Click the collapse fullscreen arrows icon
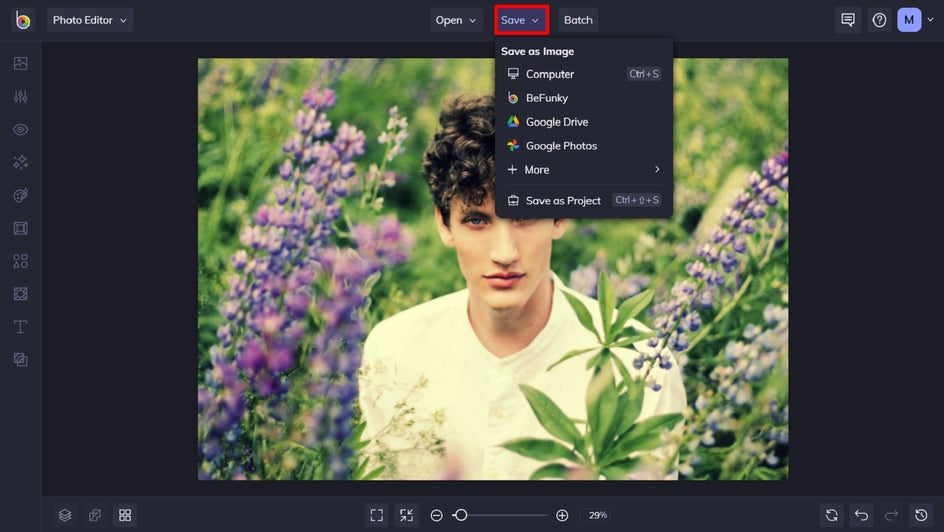 click(406, 515)
